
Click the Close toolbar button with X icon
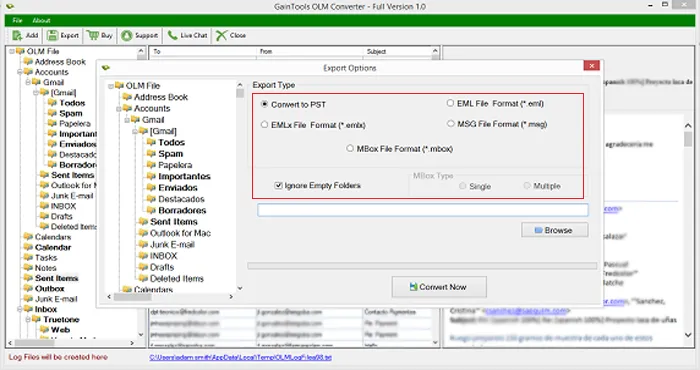click(x=230, y=35)
